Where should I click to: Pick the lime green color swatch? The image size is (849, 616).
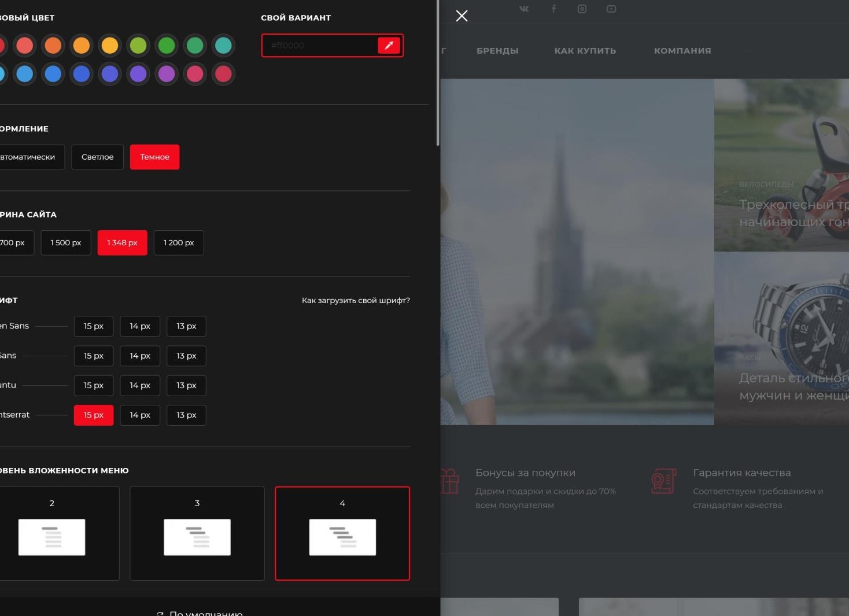pyautogui.click(x=138, y=46)
